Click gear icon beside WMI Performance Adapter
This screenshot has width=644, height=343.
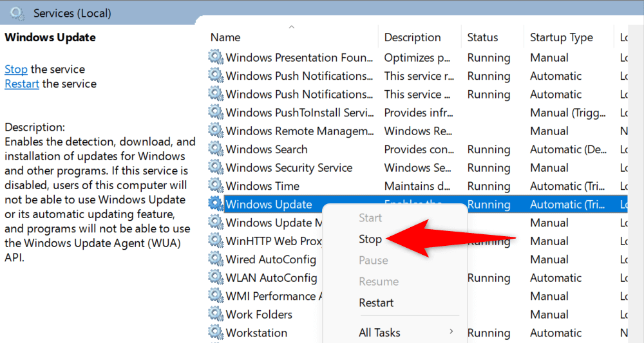pos(216,296)
